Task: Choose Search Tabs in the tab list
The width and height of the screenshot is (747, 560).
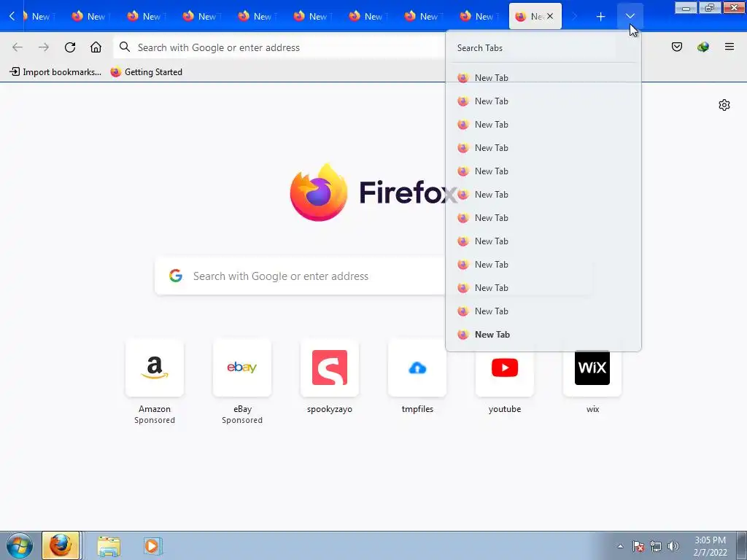Action: 543,47
